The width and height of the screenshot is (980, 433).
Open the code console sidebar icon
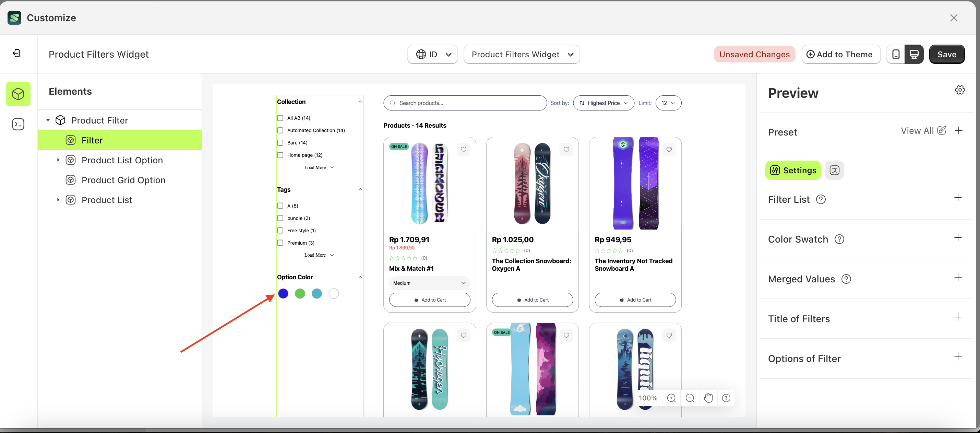(x=18, y=124)
